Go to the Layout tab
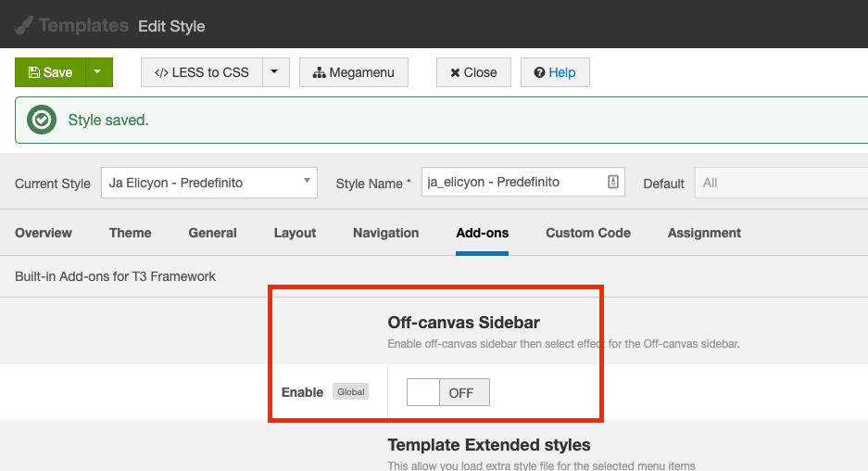 295,233
